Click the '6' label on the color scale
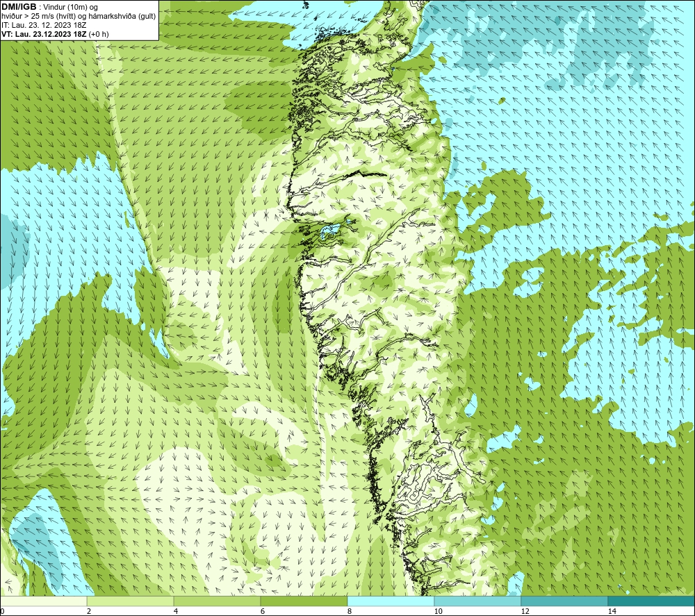This screenshot has height=616, width=695. pos(263,611)
